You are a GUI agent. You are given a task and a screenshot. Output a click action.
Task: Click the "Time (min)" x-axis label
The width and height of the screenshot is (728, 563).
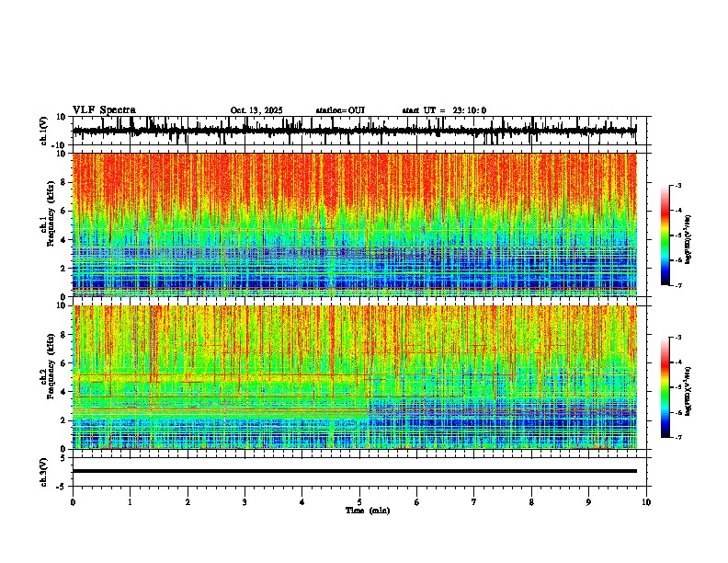[x=368, y=511]
